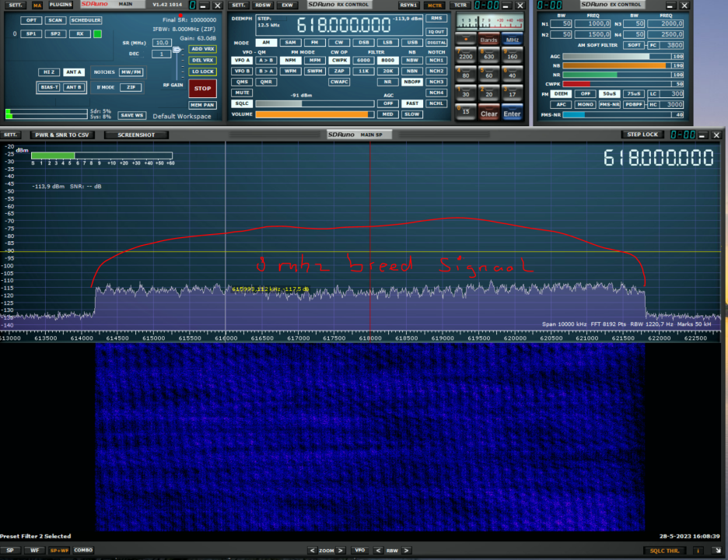
Task: Open the DEC decimation value box
Action: pos(162,54)
